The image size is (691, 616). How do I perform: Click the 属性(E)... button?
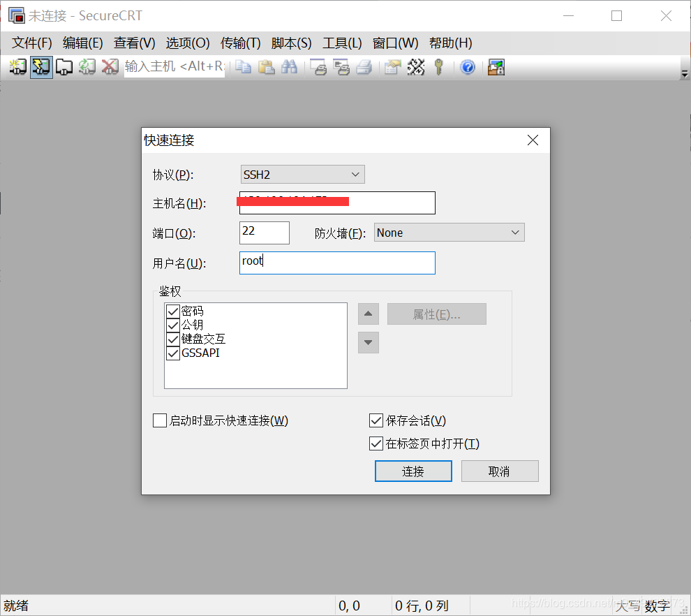click(437, 314)
